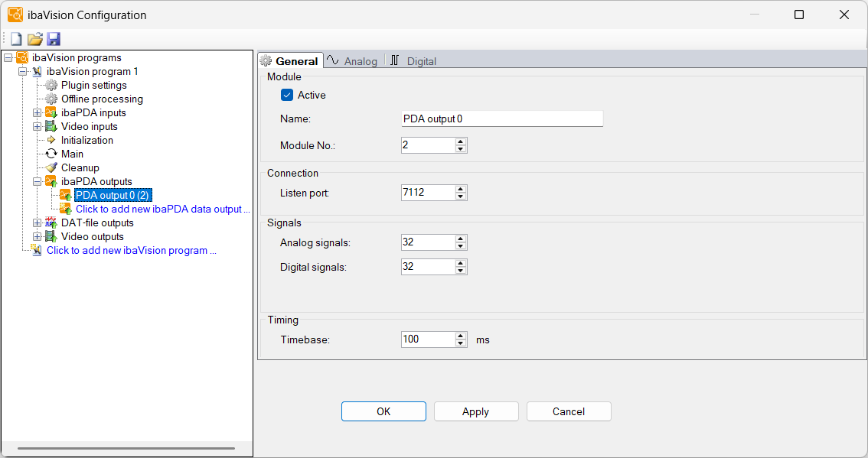Click the New configuration toolbar icon
The image size is (868, 458).
click(16, 39)
